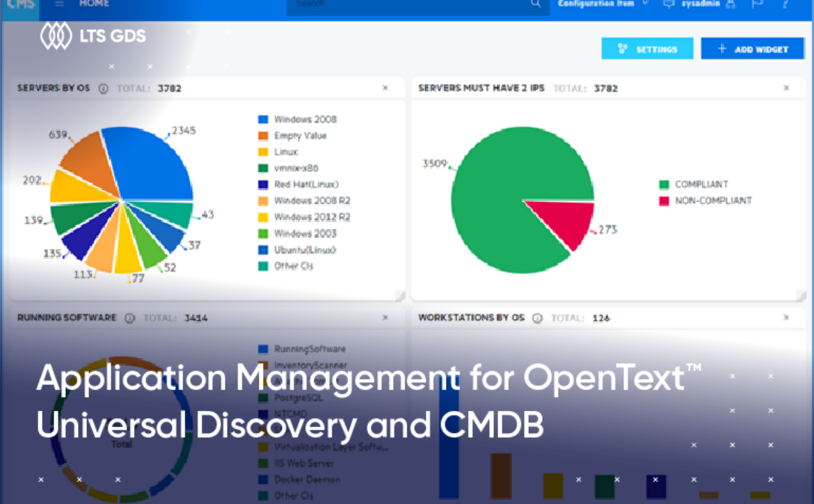Click the search magnifier icon
The width and height of the screenshot is (814, 504).
(535, 4)
